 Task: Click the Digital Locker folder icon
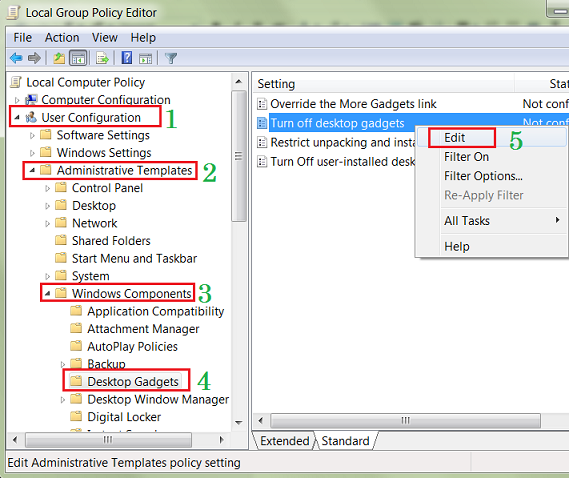coord(76,416)
